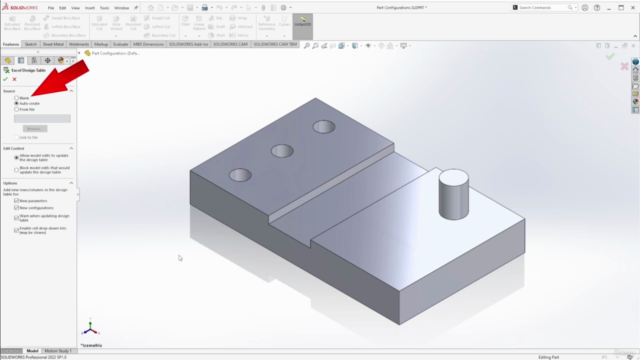Collapse the CommandManager ribbon chevron
The image size is (640, 360).
tap(635, 36)
